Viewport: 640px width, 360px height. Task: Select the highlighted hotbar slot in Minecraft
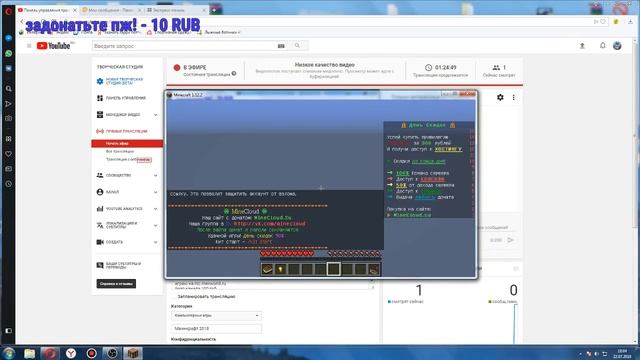pyautogui.click(x=333, y=269)
